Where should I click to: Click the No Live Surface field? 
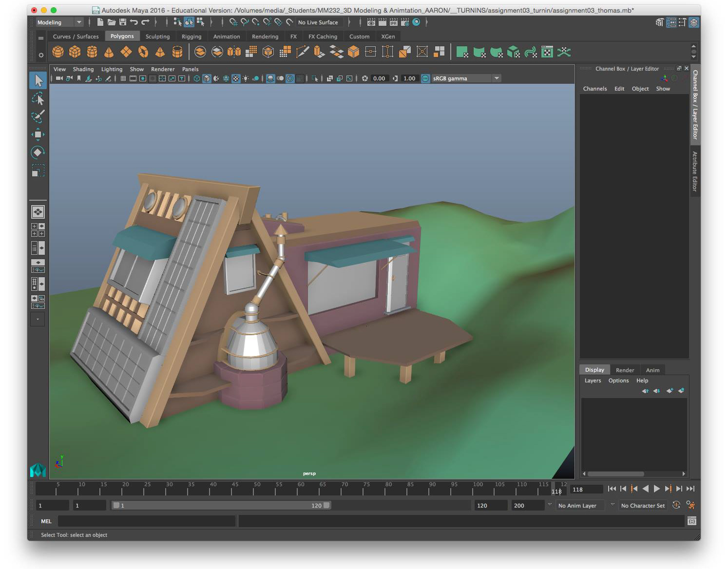[320, 22]
